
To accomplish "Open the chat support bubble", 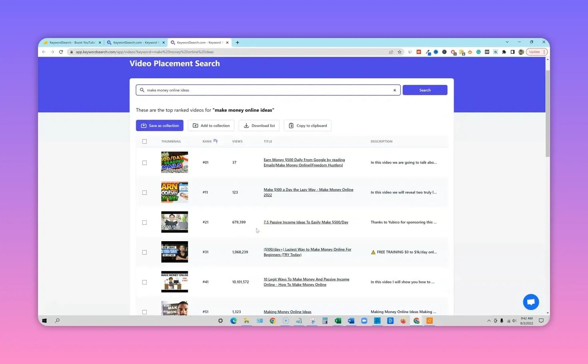I will point(531,302).
